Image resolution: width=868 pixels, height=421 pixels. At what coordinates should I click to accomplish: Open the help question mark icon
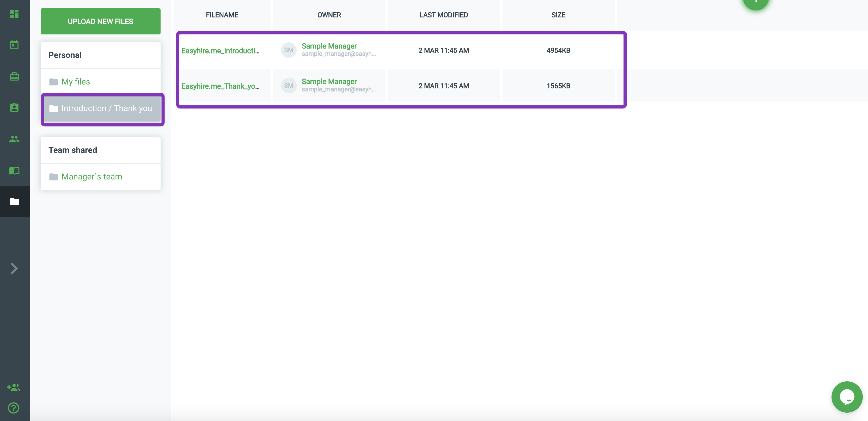coord(14,408)
